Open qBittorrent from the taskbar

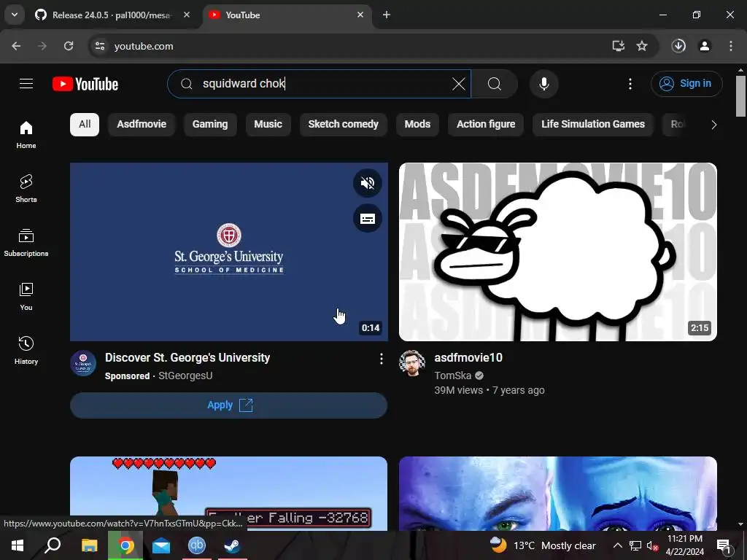click(197, 545)
